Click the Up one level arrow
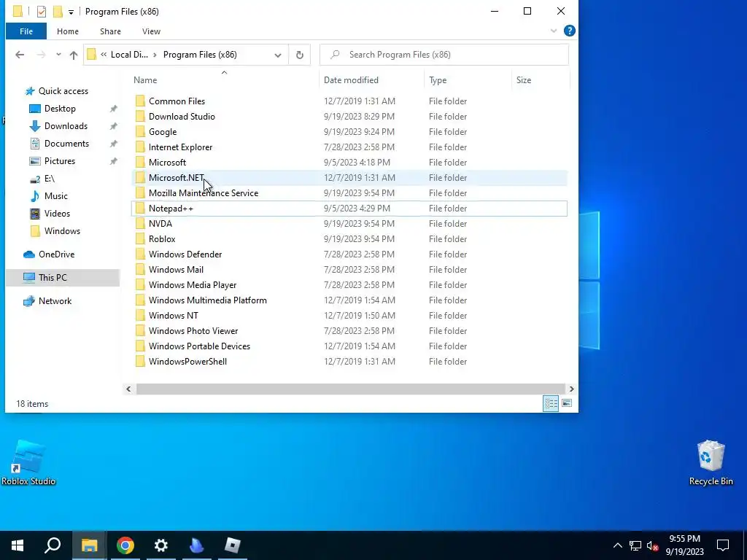 (74, 55)
